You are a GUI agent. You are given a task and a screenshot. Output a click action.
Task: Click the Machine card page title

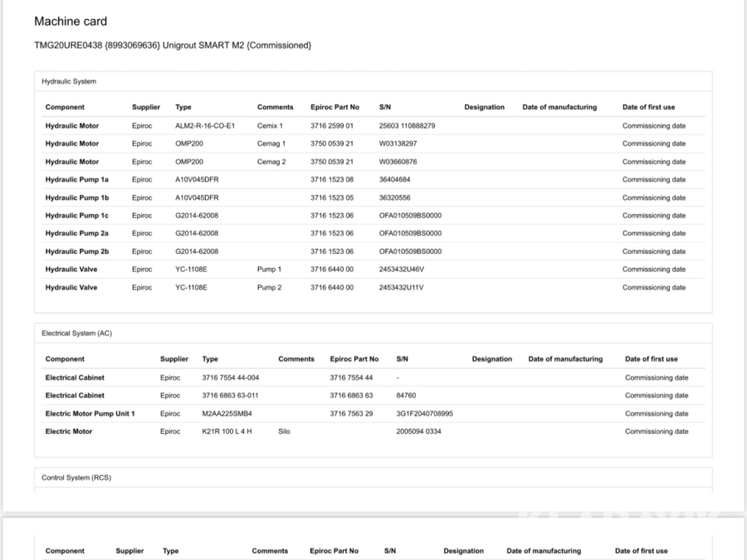(x=71, y=22)
